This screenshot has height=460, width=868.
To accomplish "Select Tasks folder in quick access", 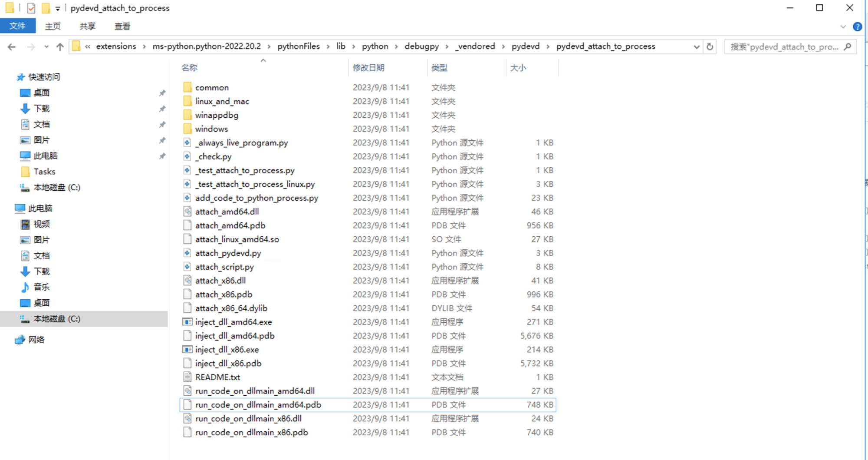I will 44,172.
